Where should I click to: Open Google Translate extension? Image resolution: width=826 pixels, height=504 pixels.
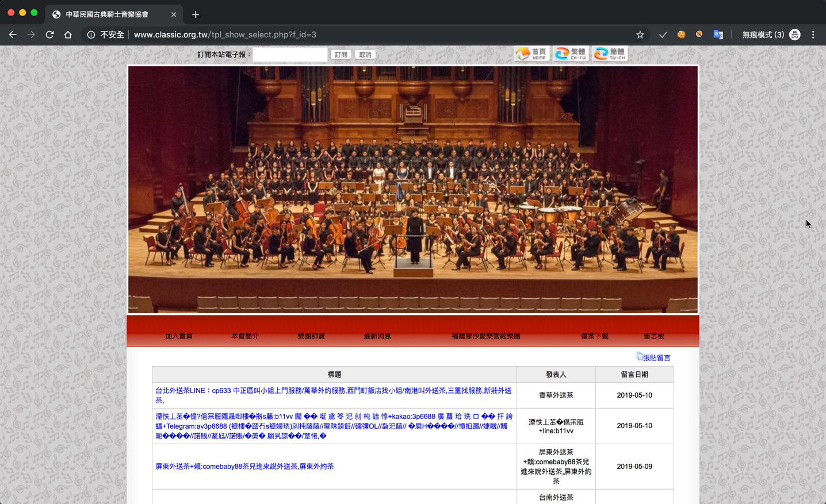718,34
